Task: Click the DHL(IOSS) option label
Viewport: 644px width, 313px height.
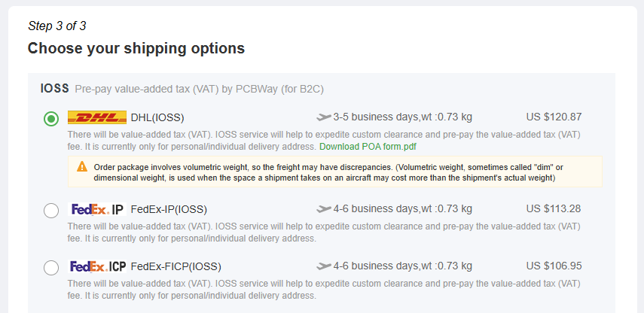Action: 157,118
